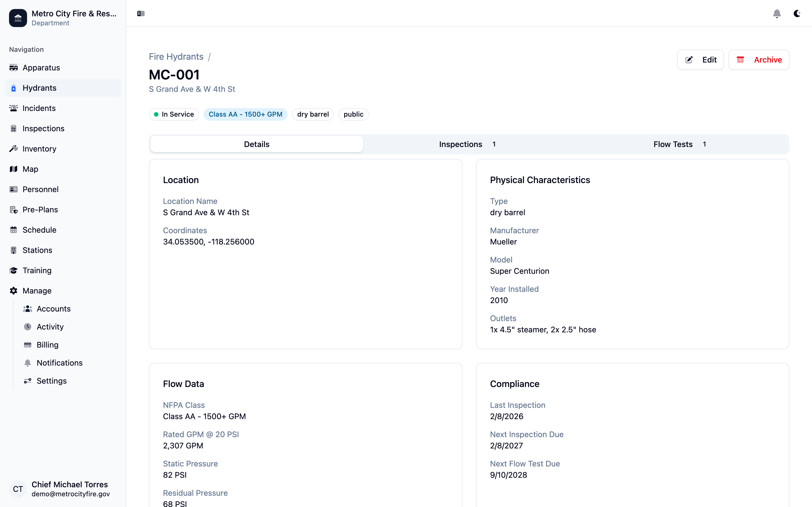
Task: Follow the Fire Hydrants breadcrumb link
Action: coord(176,57)
